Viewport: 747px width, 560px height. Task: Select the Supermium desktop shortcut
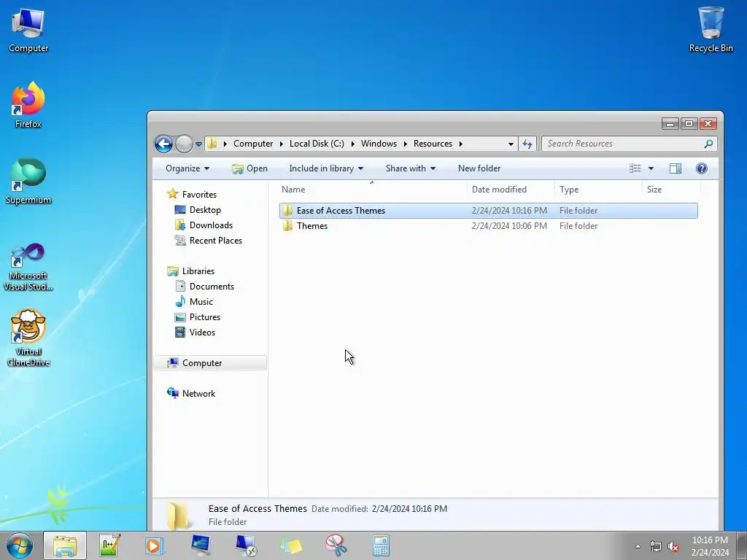tap(28, 181)
